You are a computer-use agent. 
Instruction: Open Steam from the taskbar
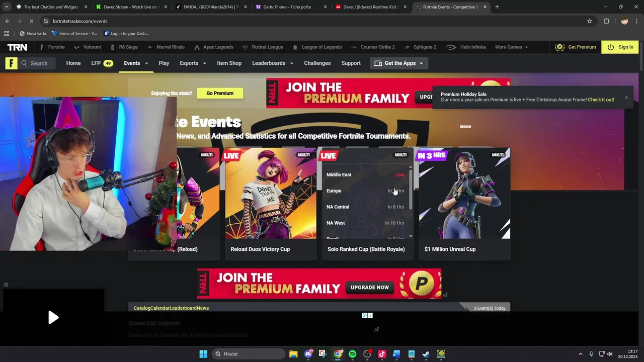coord(426,354)
